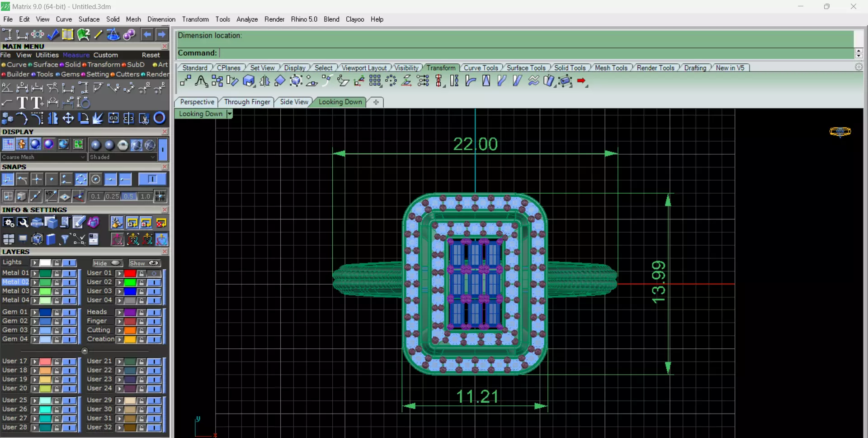Screen dimensions: 868x438
Task: Open the Coarse Mesh dropdown
Action: coord(43,157)
